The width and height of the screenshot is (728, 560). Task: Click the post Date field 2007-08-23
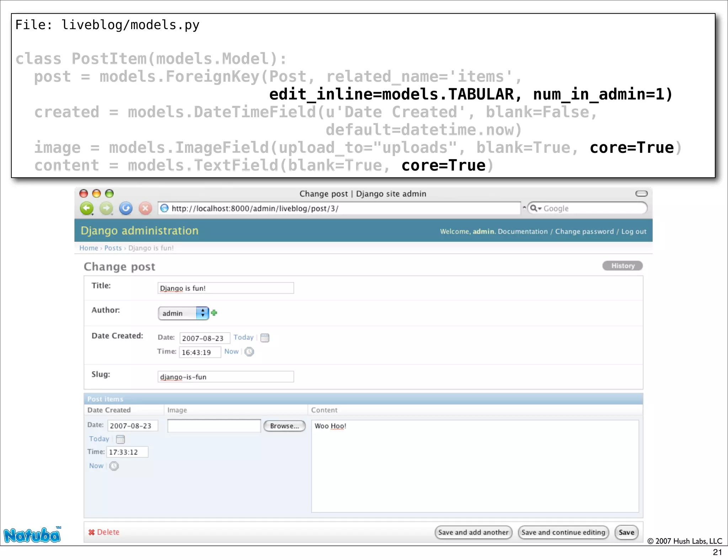coord(205,338)
